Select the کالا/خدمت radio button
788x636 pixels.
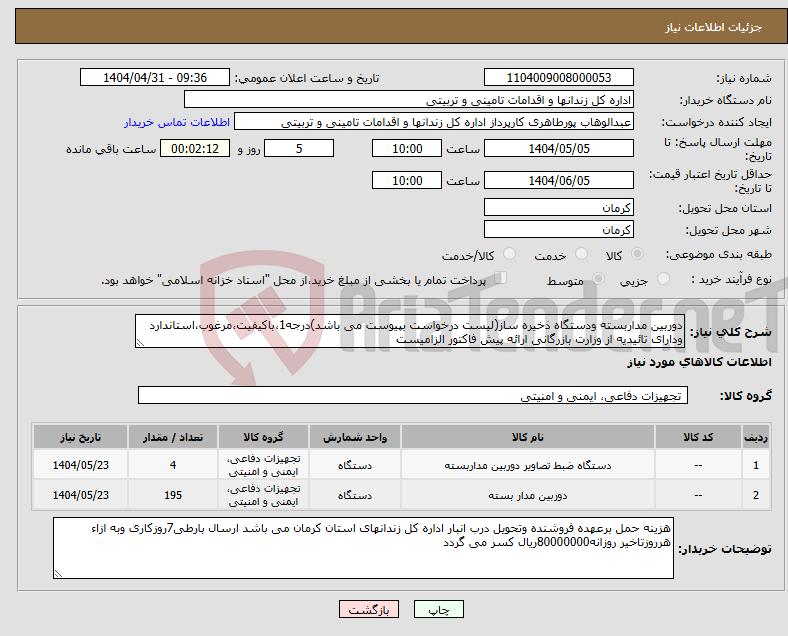[509, 254]
